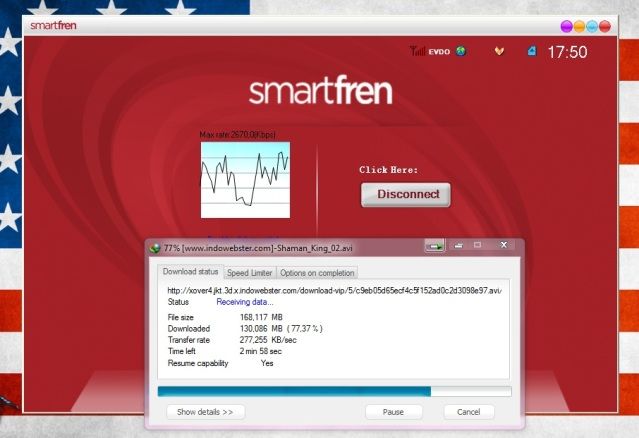Image resolution: width=639 pixels, height=438 pixels.
Task: Cancel the download
Action: click(x=469, y=412)
